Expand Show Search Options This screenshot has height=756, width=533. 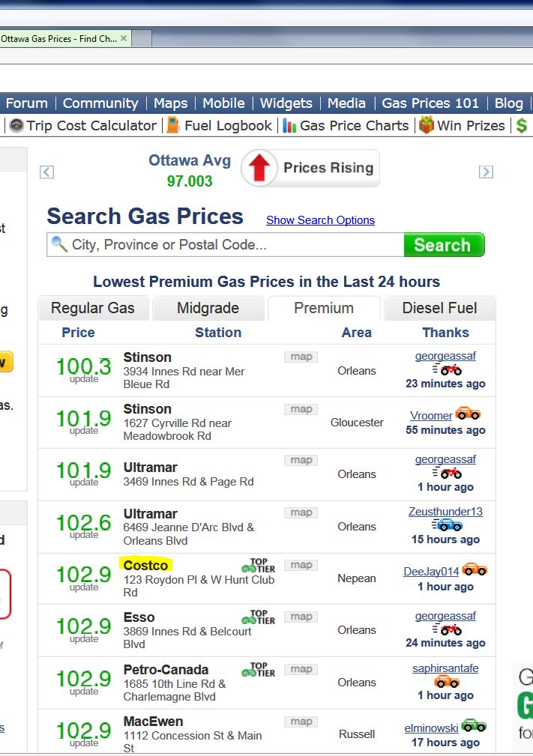point(320,220)
